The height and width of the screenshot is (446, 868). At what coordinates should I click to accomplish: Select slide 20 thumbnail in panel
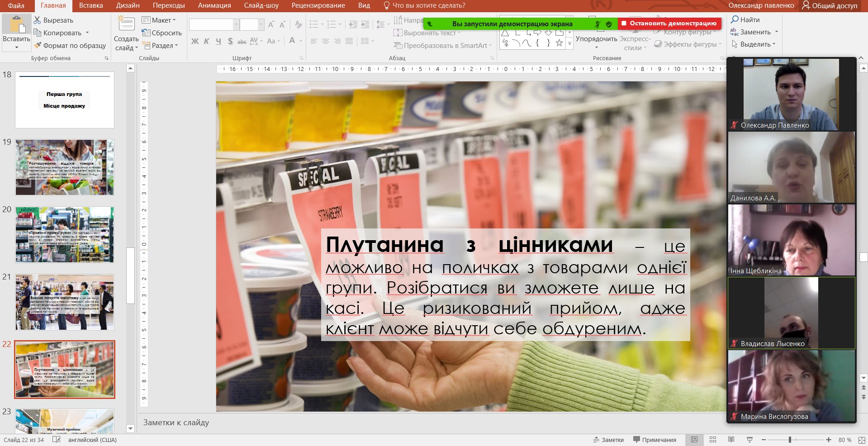(x=65, y=235)
